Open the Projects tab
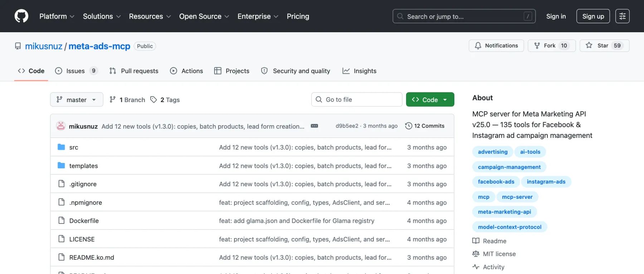The width and height of the screenshot is (644, 274). point(232,71)
